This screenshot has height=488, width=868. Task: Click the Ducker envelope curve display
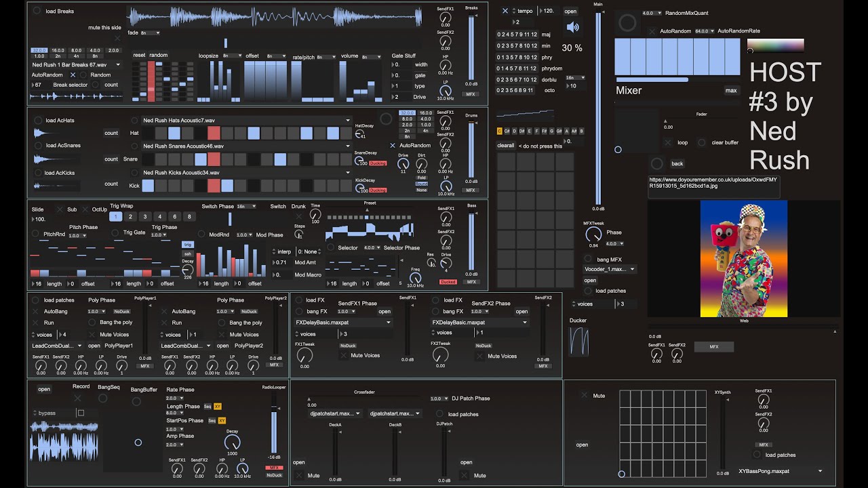580,341
